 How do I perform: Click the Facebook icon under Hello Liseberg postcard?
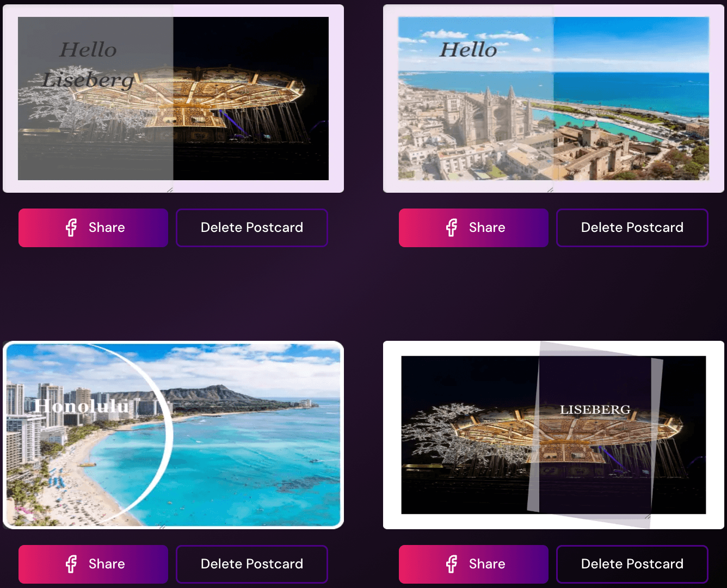coord(71,228)
